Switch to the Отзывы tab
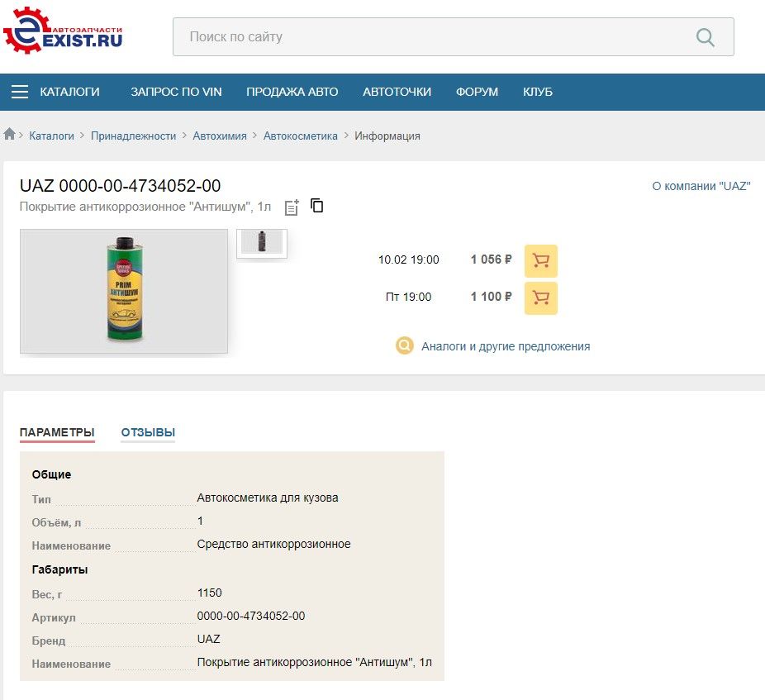This screenshot has height=700, width=765. pyautogui.click(x=148, y=432)
